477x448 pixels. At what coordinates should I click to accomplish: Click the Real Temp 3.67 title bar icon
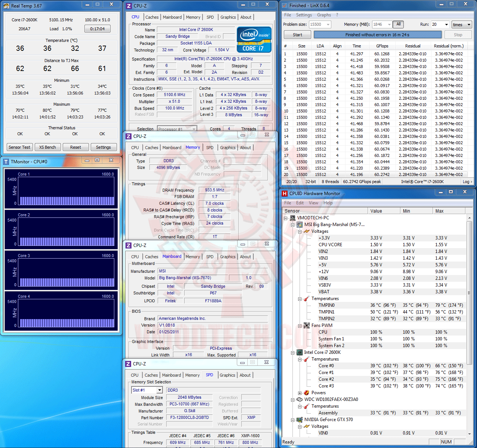click(6, 6)
